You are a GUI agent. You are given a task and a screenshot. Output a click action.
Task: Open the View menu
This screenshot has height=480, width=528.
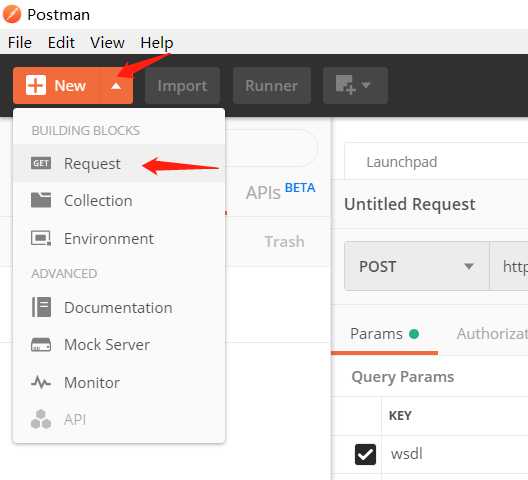(x=107, y=43)
